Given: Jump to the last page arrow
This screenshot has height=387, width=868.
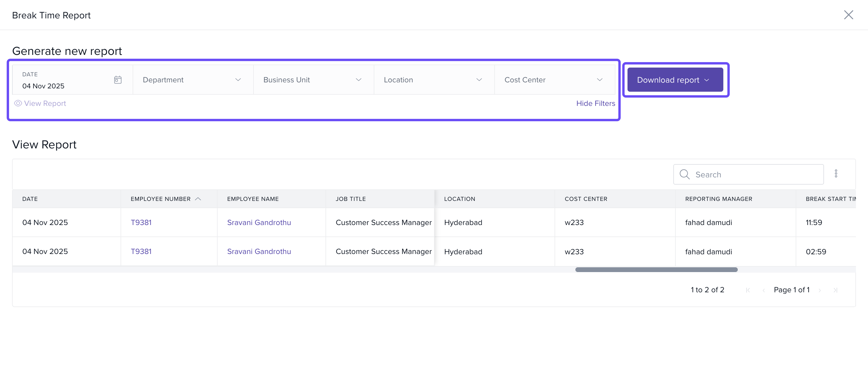Looking at the screenshot, I should pos(835,290).
